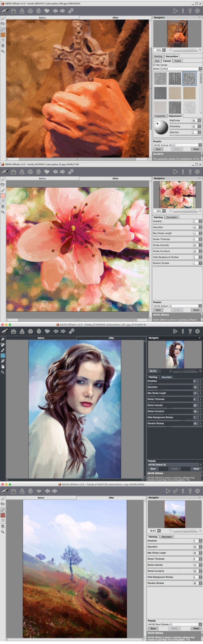Open the 34.7% zoom level dropdown
This screenshot has height=644, width=203.
(159, 371)
